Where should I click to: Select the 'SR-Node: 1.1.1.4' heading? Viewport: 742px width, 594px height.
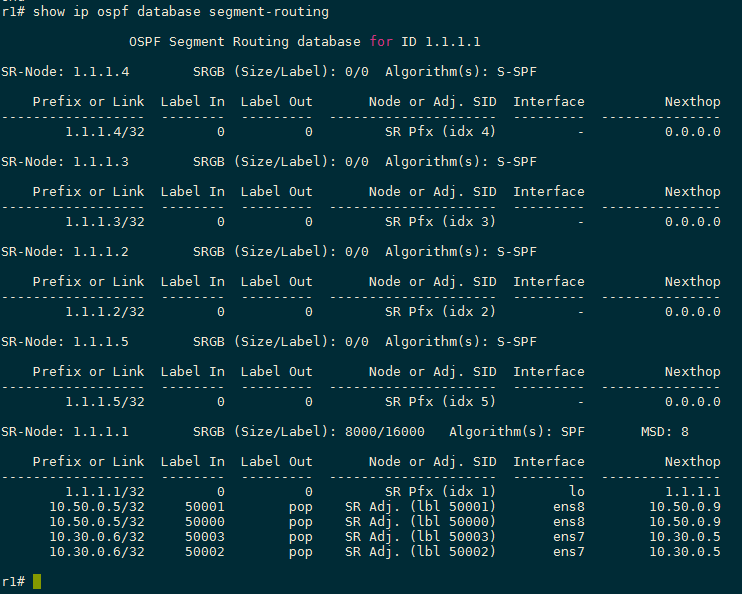tap(65, 72)
